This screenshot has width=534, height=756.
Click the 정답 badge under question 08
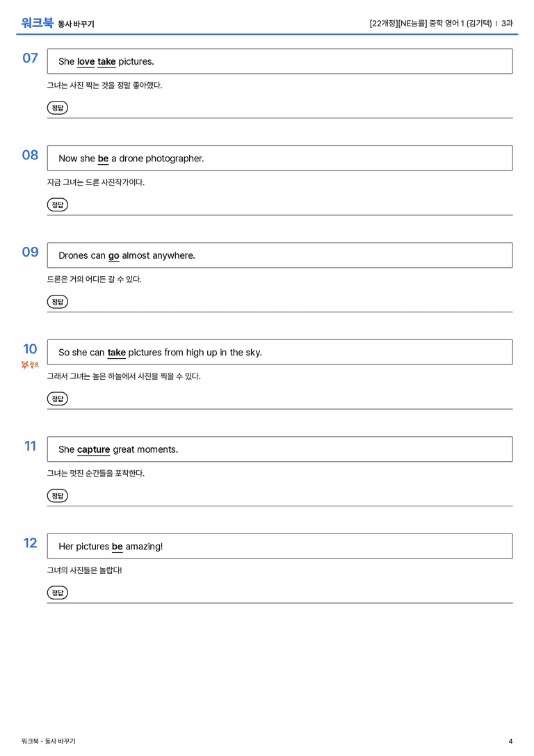pos(57,204)
